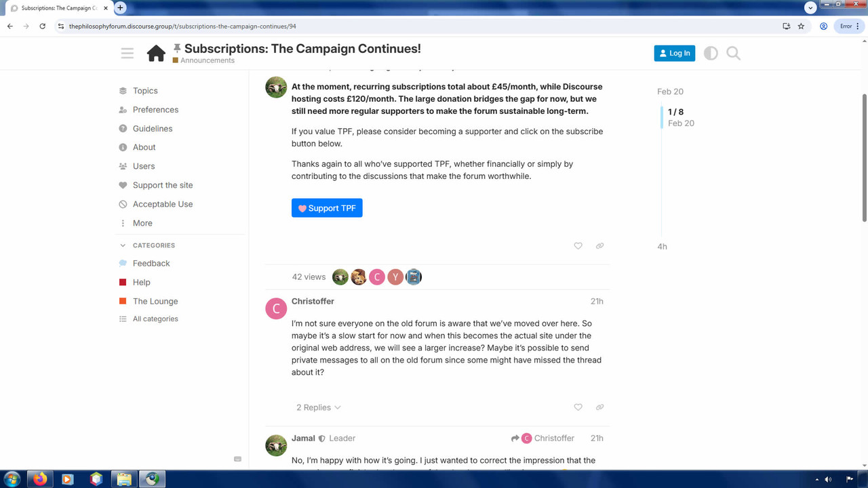Jump to the Feb 20 timeline start date
Screen dimensions: 868x488
click(x=670, y=91)
